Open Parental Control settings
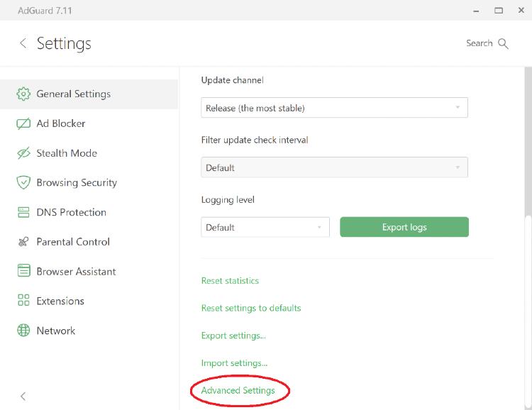The height and width of the screenshot is (410, 532). (x=89, y=242)
